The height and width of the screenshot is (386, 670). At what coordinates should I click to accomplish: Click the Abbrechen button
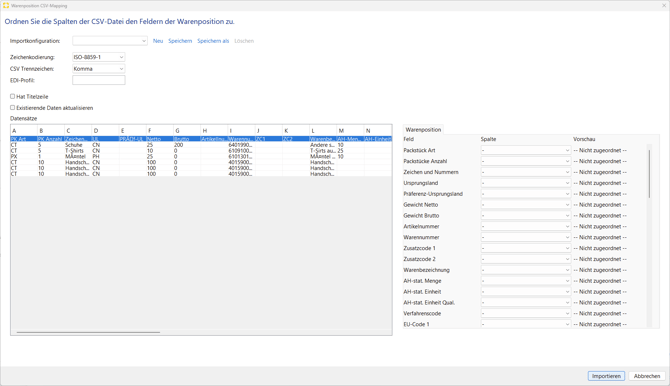[646, 376]
